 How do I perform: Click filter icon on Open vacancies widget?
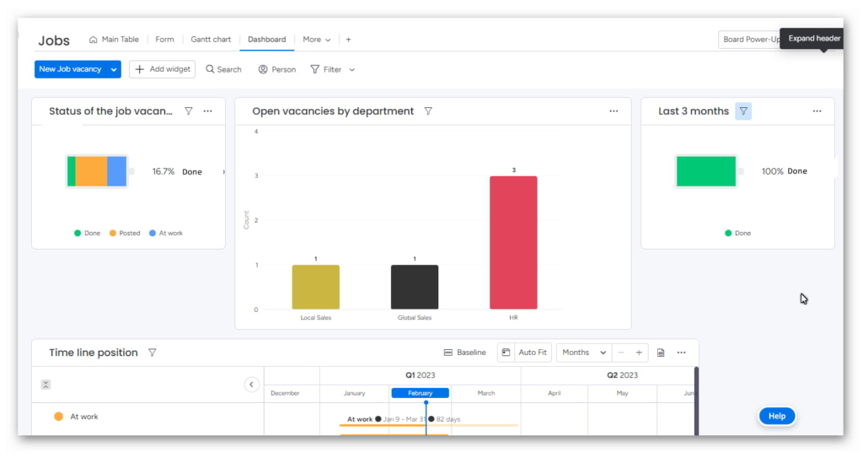[x=428, y=111]
